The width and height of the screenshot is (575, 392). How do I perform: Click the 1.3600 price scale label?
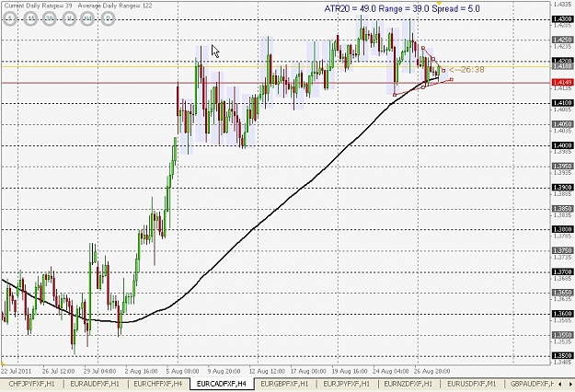tap(562, 314)
